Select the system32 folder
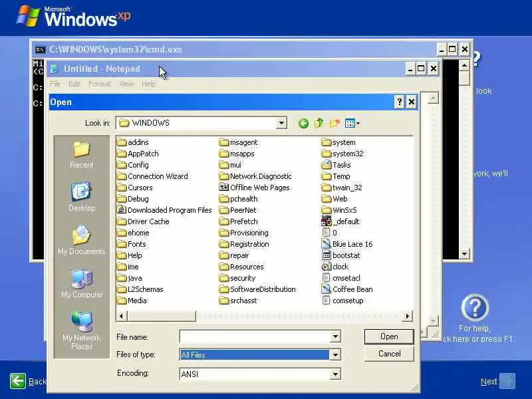Image resolution: width=532 pixels, height=399 pixels. [x=342, y=154]
